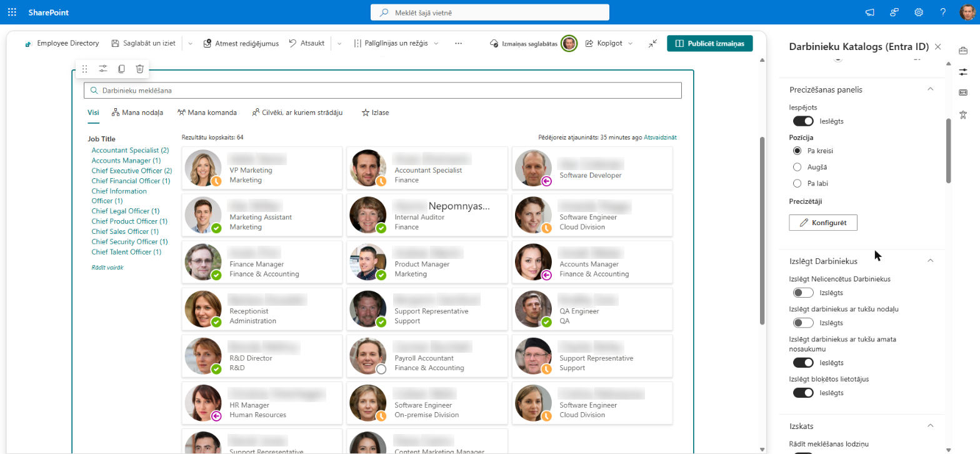Click the Darbinieku meklēšana search field
The width and height of the screenshot is (980, 454).
click(x=382, y=91)
